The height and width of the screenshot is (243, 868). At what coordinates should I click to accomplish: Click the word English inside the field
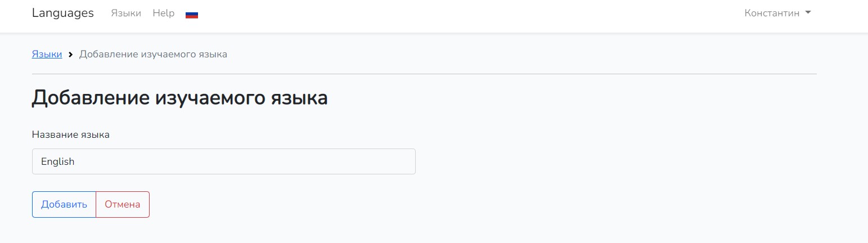(58, 161)
